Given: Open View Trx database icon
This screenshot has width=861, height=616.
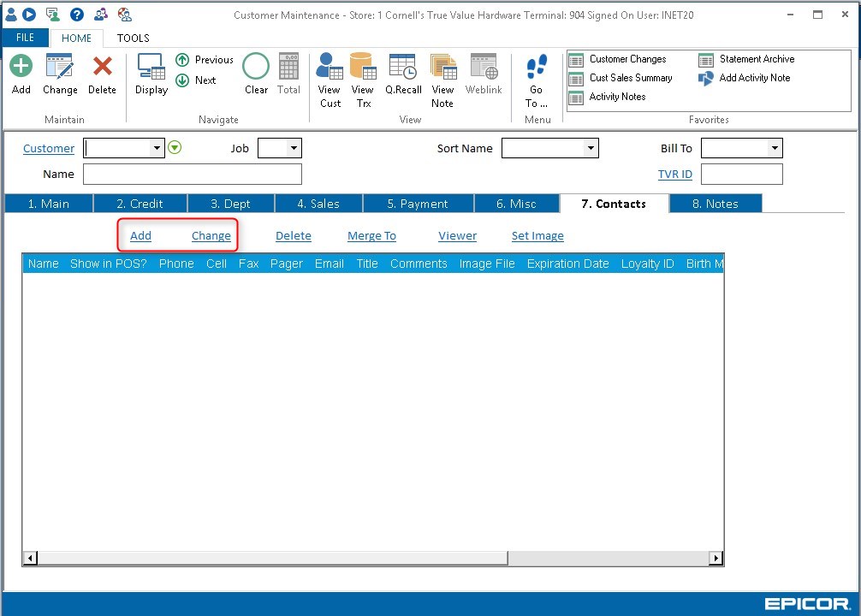Looking at the screenshot, I should [x=363, y=68].
